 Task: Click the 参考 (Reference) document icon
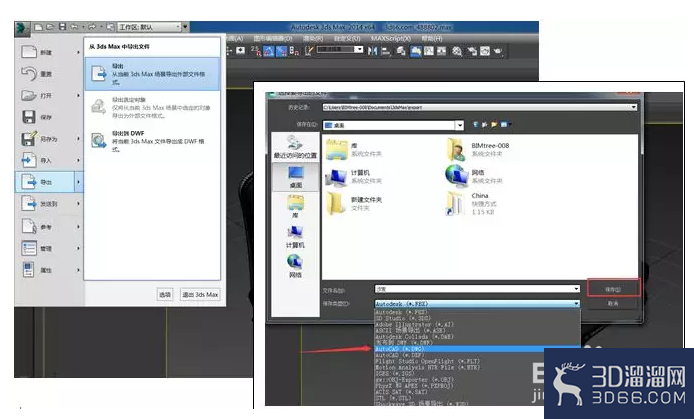click(x=29, y=226)
